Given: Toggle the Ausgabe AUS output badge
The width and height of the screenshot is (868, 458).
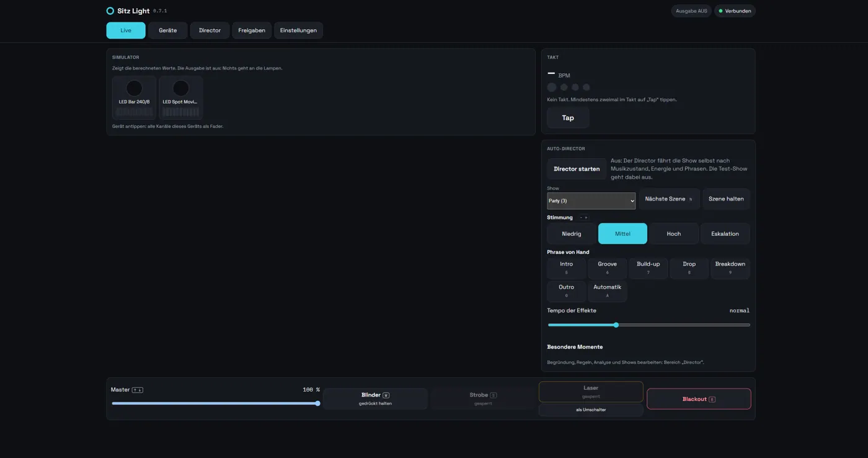Looking at the screenshot, I should (691, 11).
